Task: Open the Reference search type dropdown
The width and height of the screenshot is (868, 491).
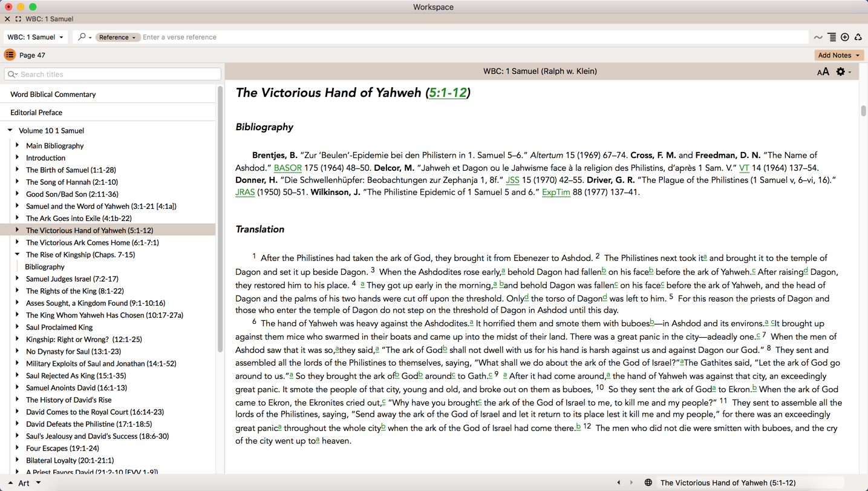Action: coord(117,37)
